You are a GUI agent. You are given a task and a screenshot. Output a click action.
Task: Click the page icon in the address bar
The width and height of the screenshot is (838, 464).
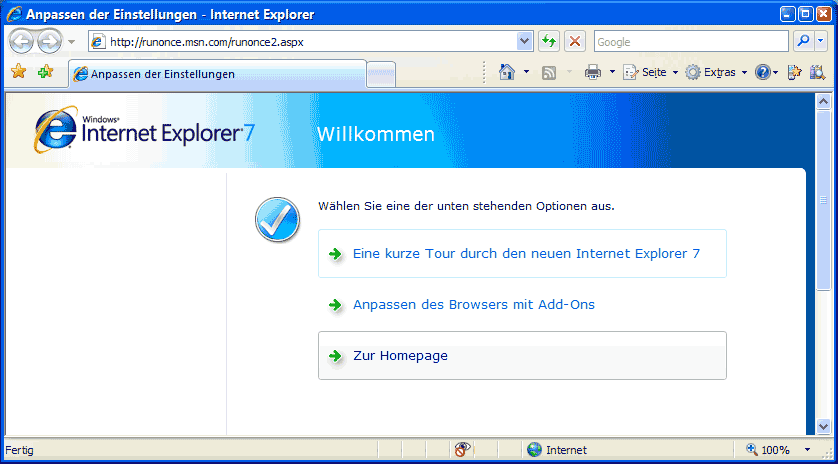pos(98,42)
